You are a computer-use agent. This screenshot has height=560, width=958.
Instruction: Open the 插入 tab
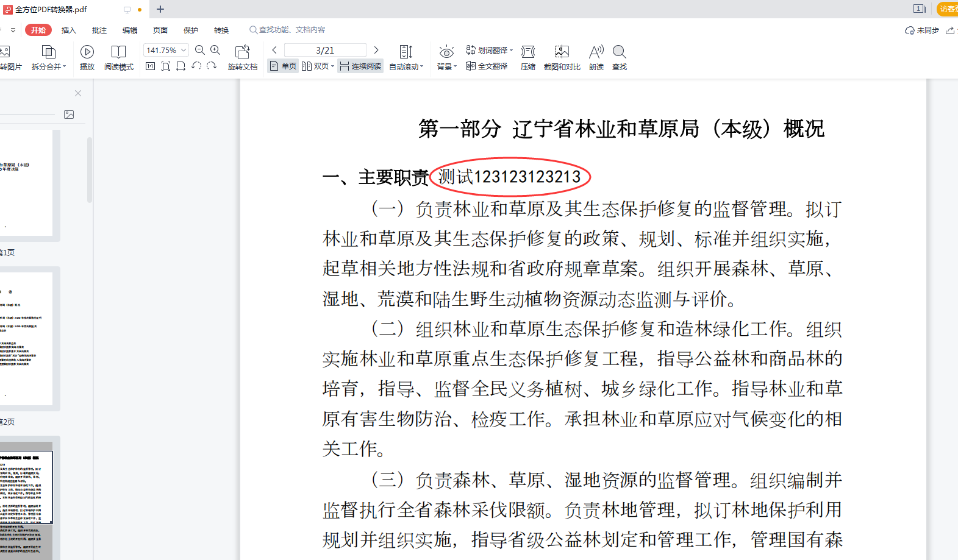(69, 30)
